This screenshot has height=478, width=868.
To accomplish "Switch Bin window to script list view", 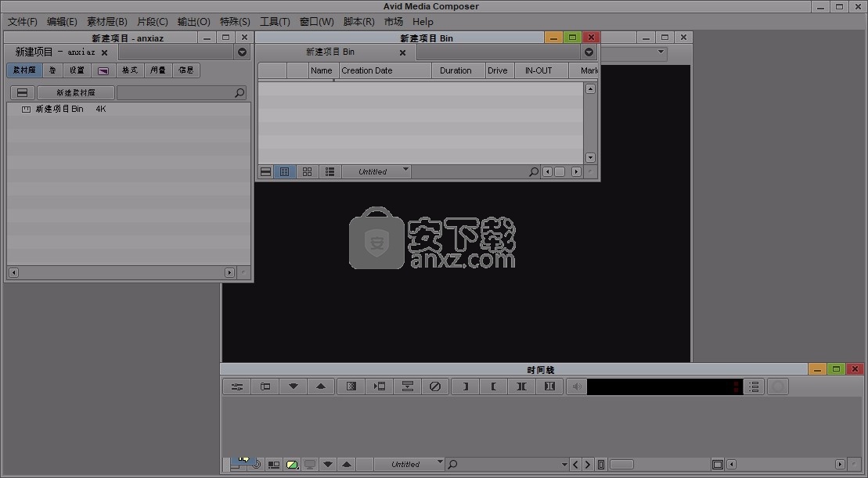I will coord(330,172).
